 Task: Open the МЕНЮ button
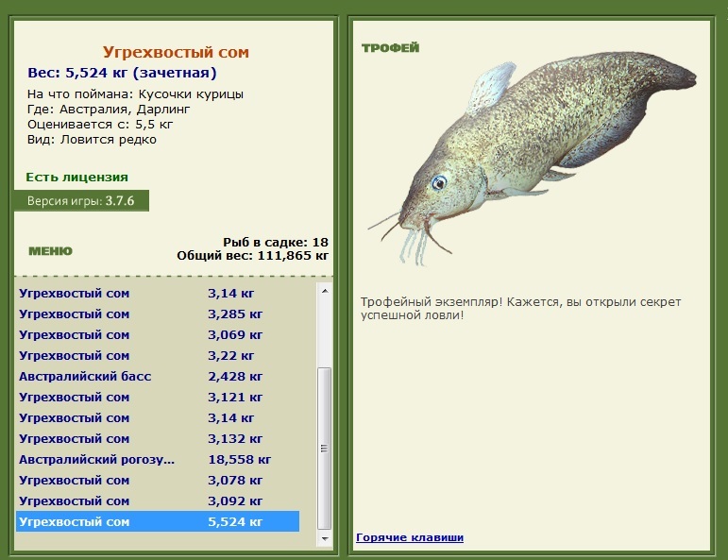(51, 251)
